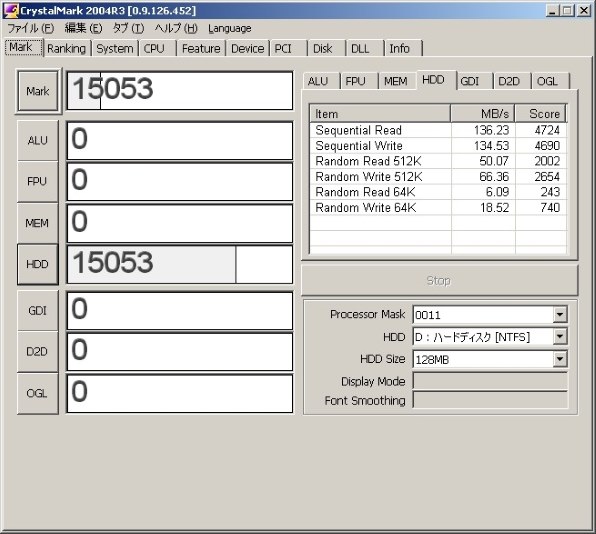The height and width of the screenshot is (534, 596).
Task: Switch to the Feature tab
Action: [x=201, y=49]
